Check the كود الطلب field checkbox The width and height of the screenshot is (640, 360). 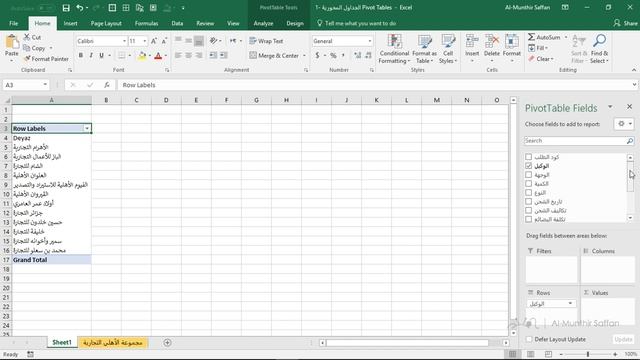(529, 157)
